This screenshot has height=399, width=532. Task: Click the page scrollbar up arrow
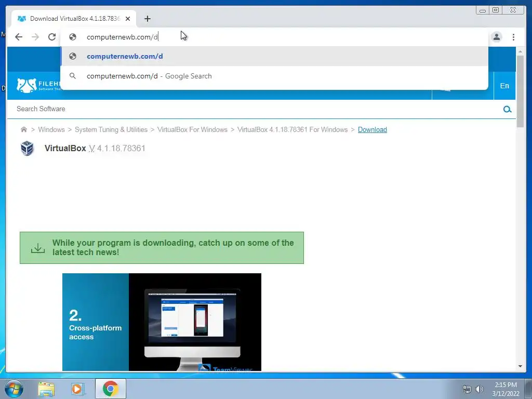(x=520, y=51)
